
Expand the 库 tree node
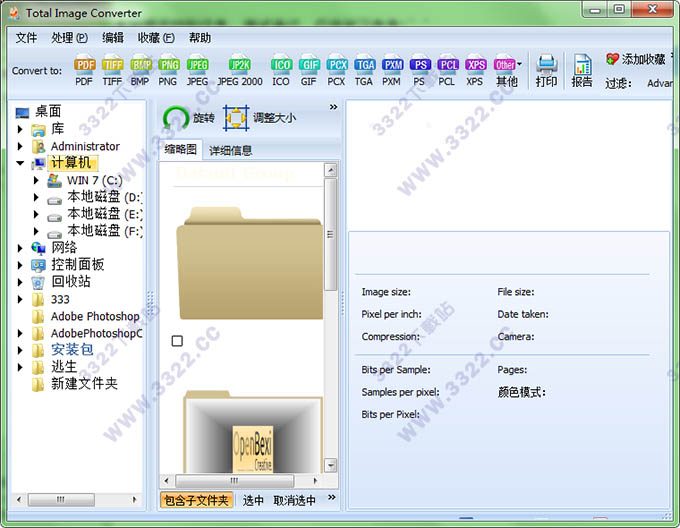point(20,129)
